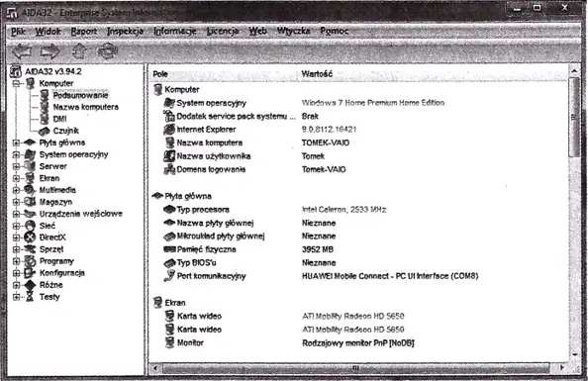Expand the Multimedia tree branch

[x=16, y=190]
